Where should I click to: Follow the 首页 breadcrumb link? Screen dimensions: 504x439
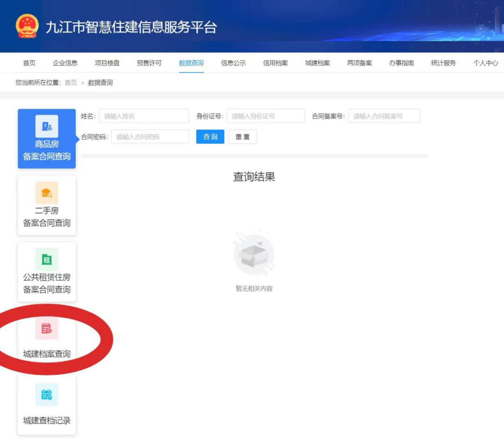coord(71,83)
